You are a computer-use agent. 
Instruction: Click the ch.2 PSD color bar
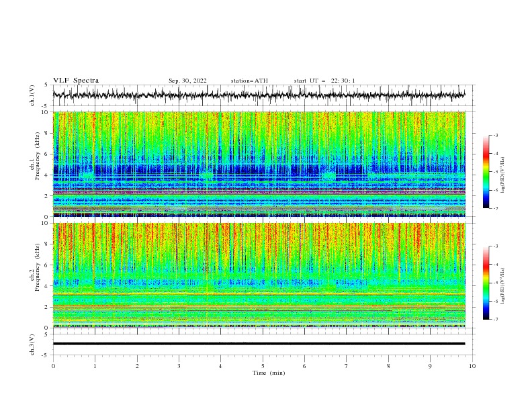(486, 283)
